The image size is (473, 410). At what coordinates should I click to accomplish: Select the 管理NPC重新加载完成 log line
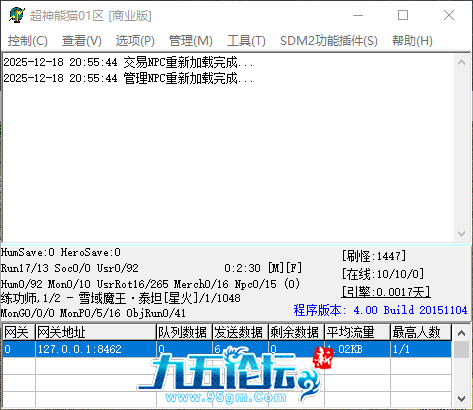click(128, 78)
